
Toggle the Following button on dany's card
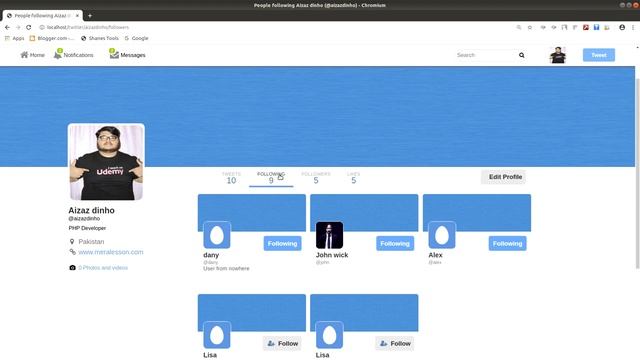click(x=282, y=243)
